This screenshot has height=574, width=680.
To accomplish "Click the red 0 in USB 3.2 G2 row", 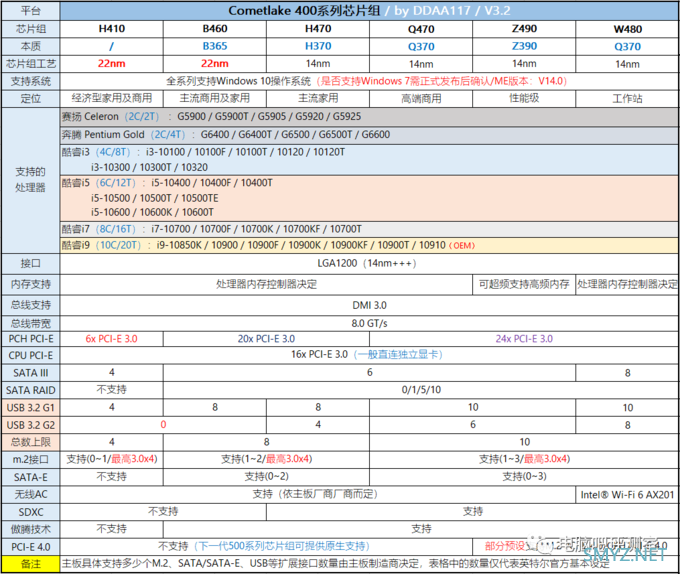I will (163, 424).
